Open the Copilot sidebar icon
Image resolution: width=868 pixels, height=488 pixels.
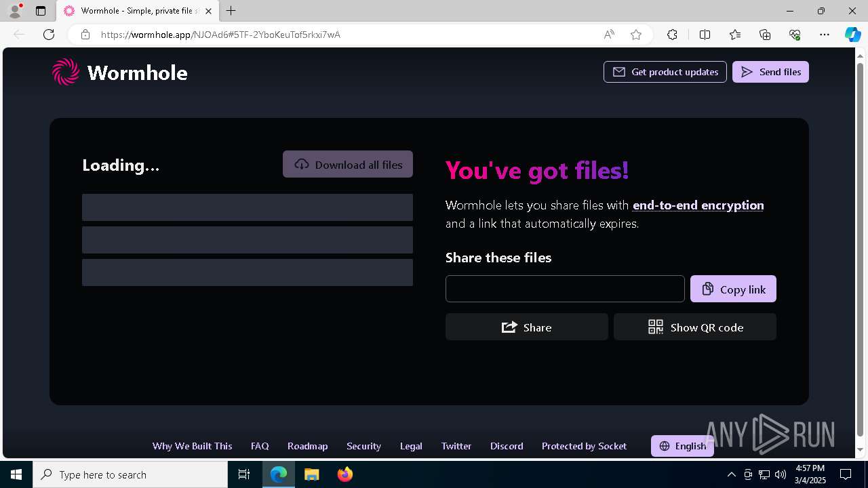(852, 35)
